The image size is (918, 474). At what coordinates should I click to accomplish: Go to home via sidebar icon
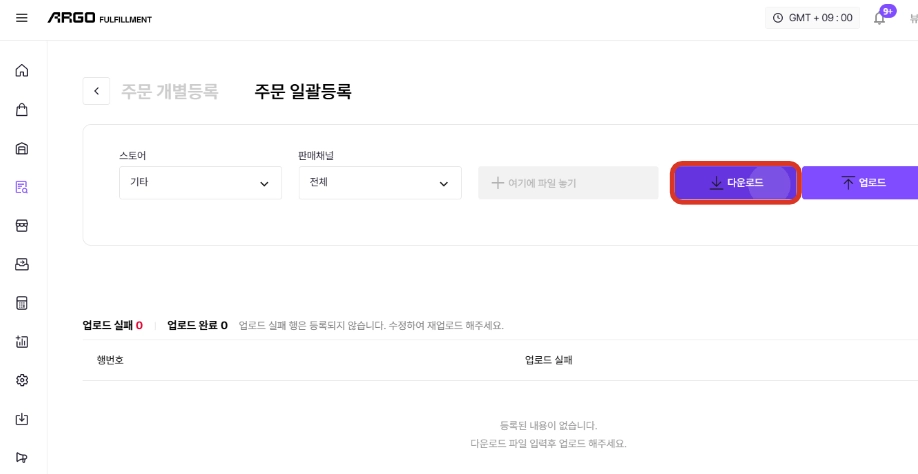click(22, 71)
